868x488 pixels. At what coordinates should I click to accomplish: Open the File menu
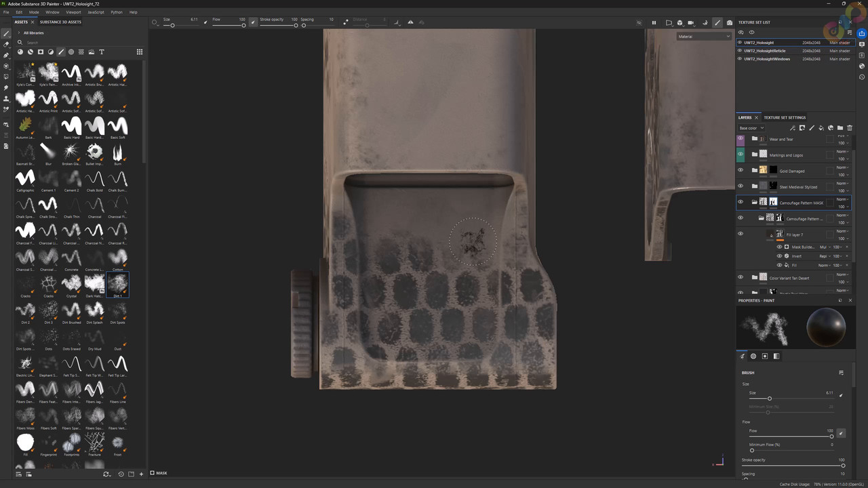6,12
